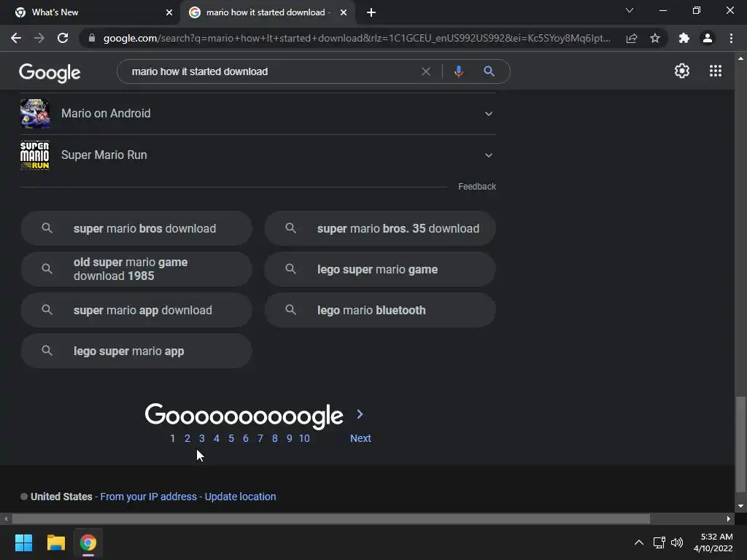Click the Next results link
Screen dimensions: 747x560
click(360, 438)
